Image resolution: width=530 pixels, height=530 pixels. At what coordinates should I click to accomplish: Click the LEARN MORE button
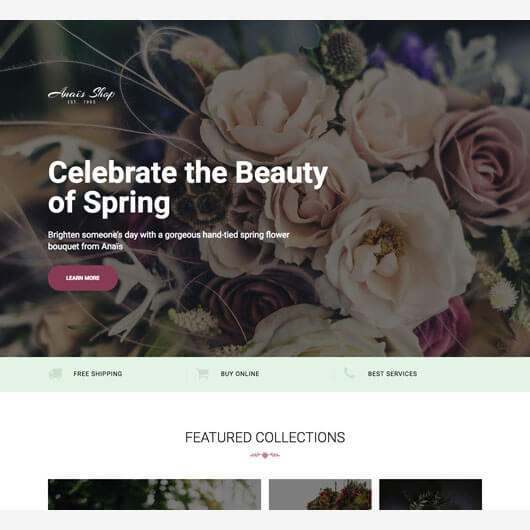coord(83,278)
